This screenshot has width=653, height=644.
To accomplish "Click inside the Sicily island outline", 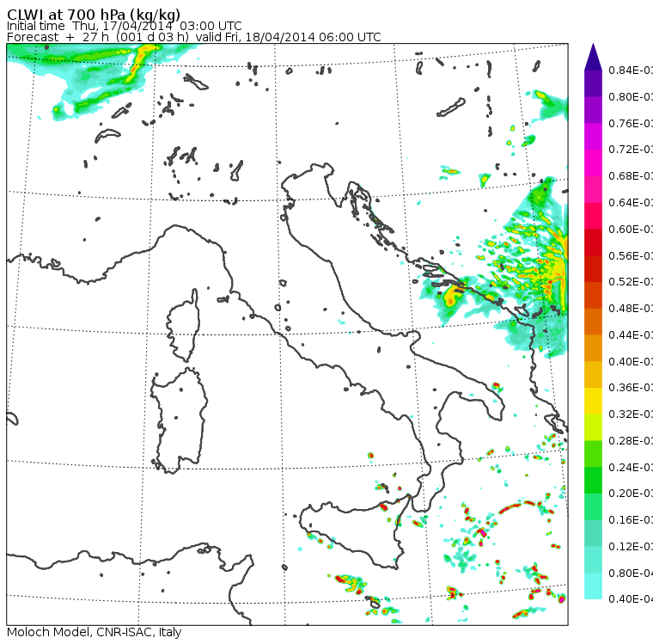I will [x=354, y=530].
